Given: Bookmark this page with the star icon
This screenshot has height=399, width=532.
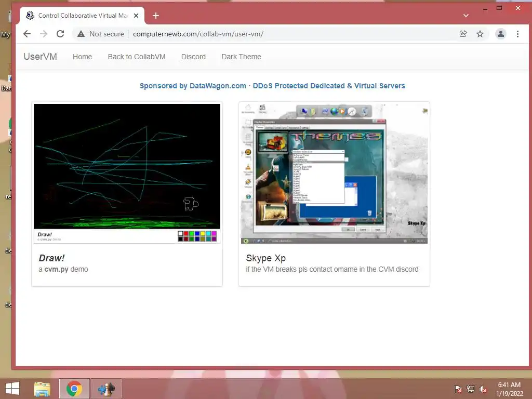Looking at the screenshot, I should [x=480, y=34].
